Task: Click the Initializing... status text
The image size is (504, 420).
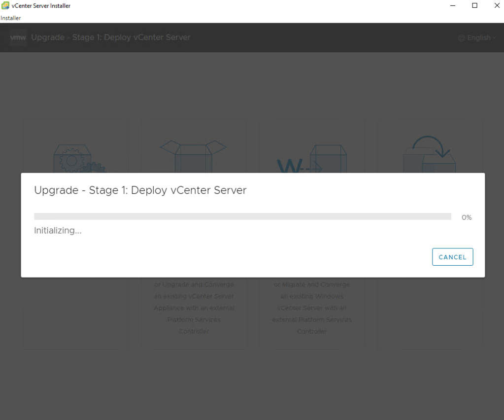Action: coord(58,230)
